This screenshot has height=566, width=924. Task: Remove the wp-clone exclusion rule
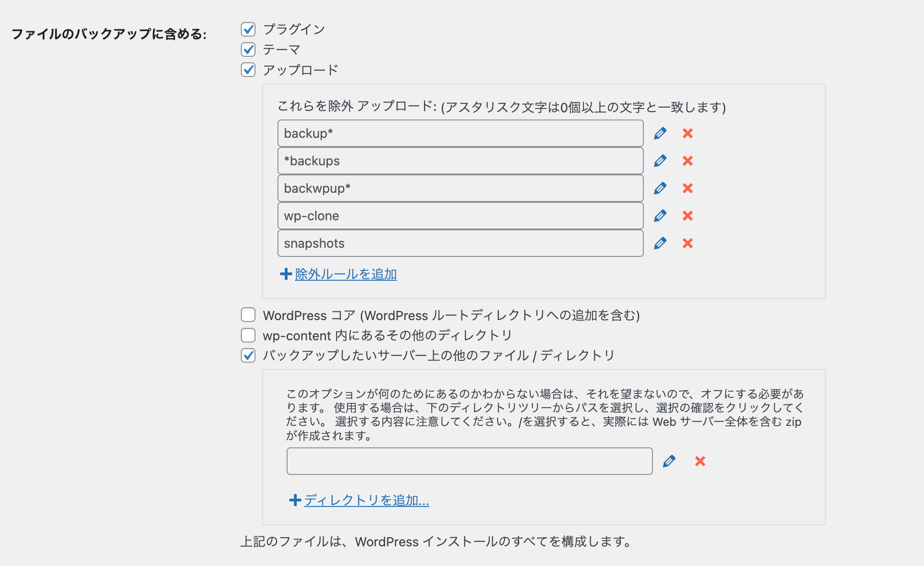[688, 216]
